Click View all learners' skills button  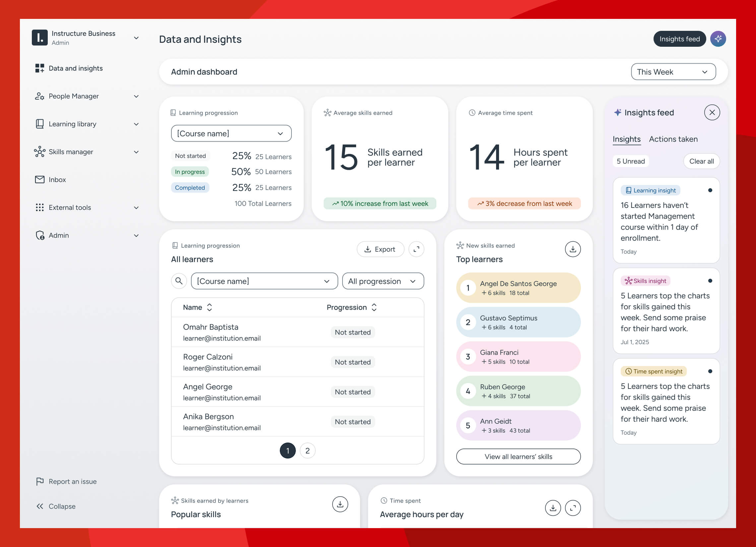[518, 457]
